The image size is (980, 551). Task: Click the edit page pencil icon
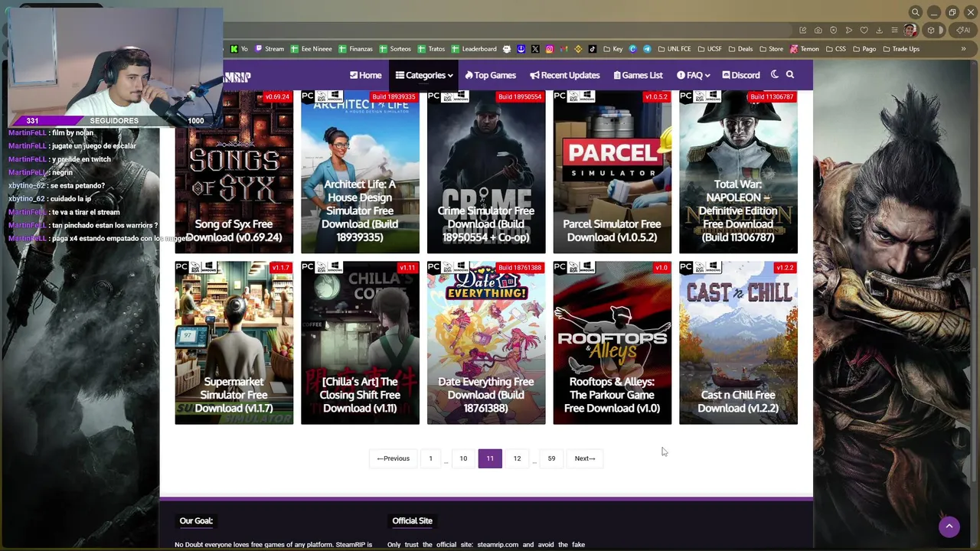[x=803, y=31]
